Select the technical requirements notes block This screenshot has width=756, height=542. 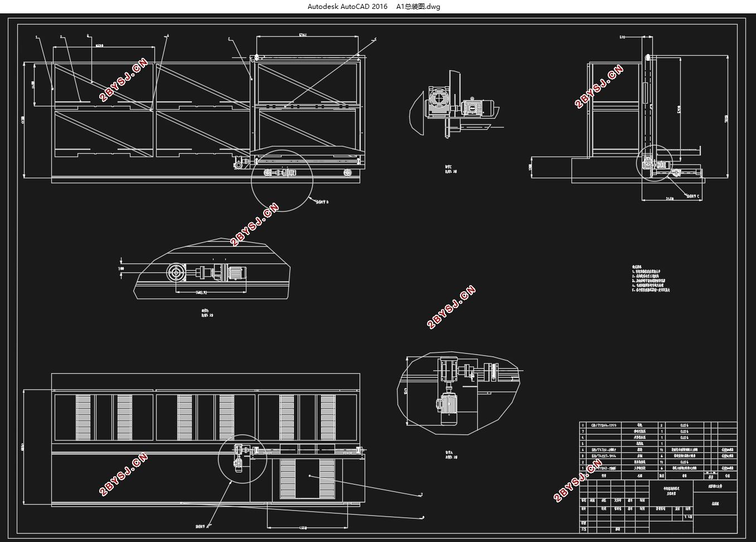click(651, 279)
